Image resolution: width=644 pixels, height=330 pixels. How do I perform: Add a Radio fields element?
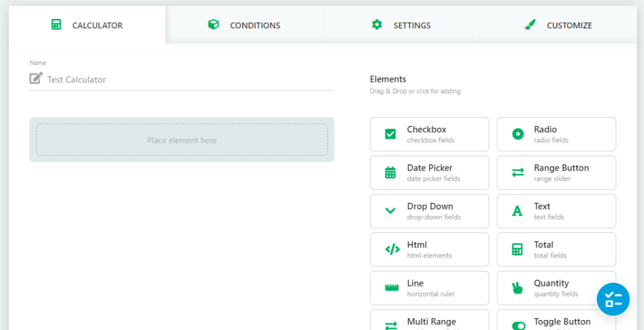[x=557, y=134]
